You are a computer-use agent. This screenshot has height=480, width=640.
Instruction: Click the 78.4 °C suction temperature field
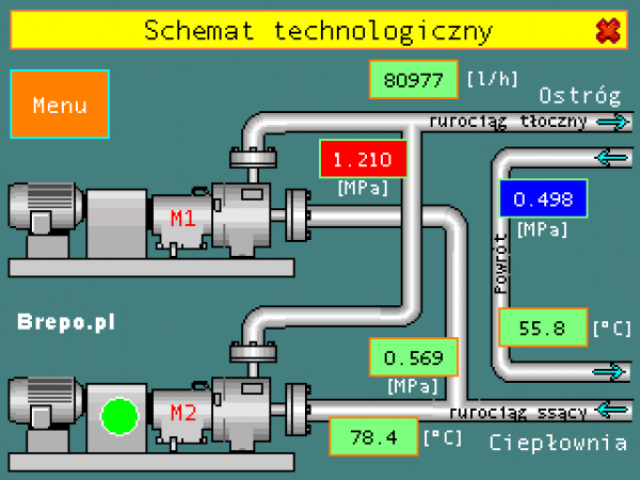point(373,437)
